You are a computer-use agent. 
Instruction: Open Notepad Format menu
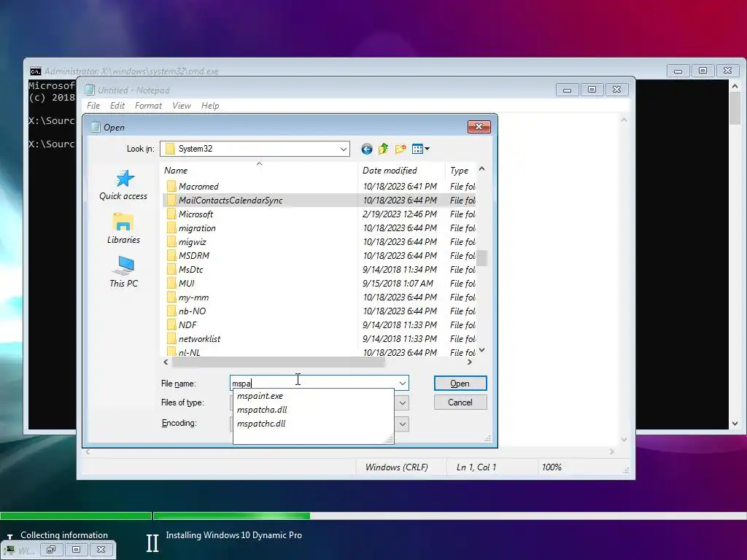pos(148,106)
